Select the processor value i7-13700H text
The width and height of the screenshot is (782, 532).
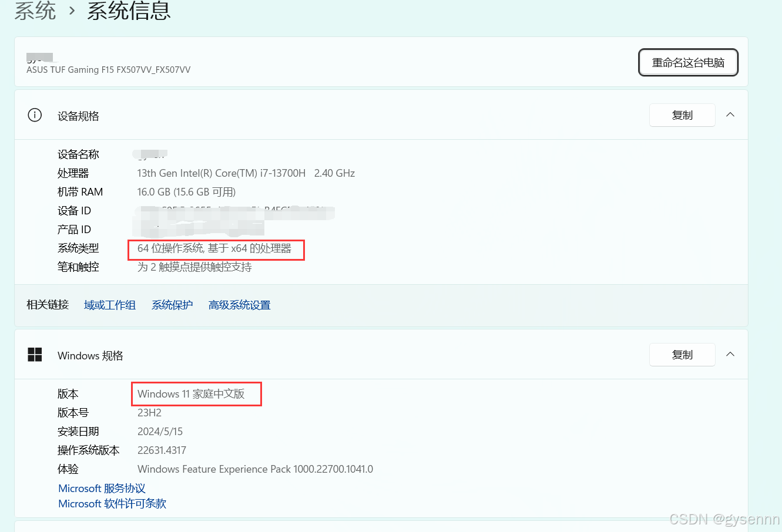[246, 173]
